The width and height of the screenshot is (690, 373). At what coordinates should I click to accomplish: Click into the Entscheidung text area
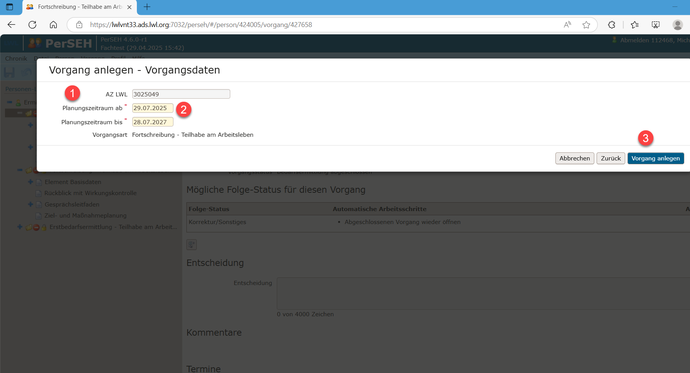coord(483,293)
